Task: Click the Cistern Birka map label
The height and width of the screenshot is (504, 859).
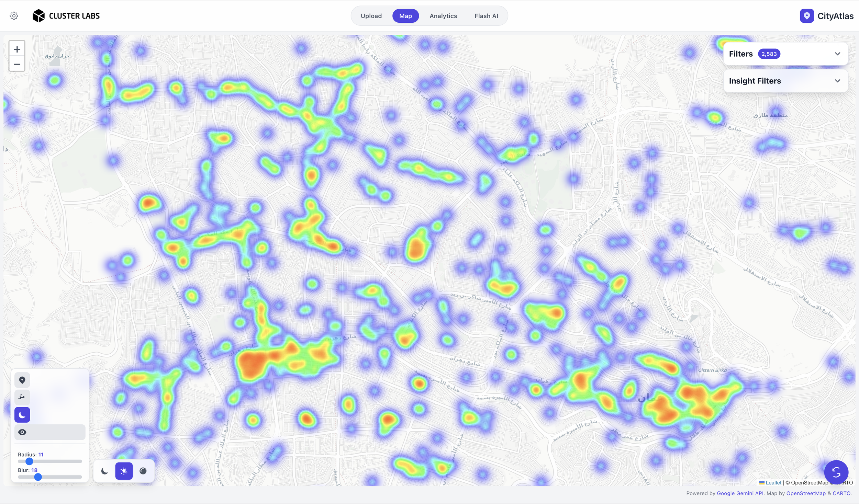Action: click(712, 370)
